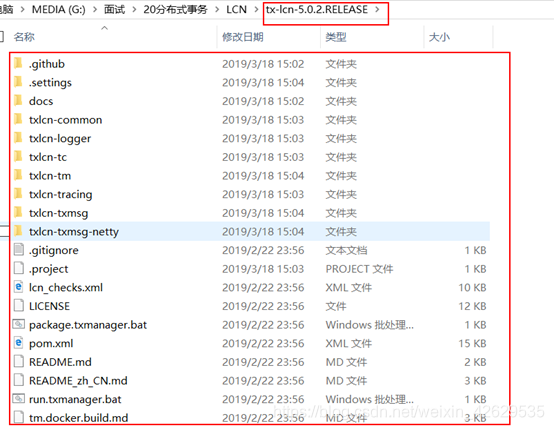Click PROJECT 文件 type of .project
Screen dimensions: 554x430
pos(359,269)
